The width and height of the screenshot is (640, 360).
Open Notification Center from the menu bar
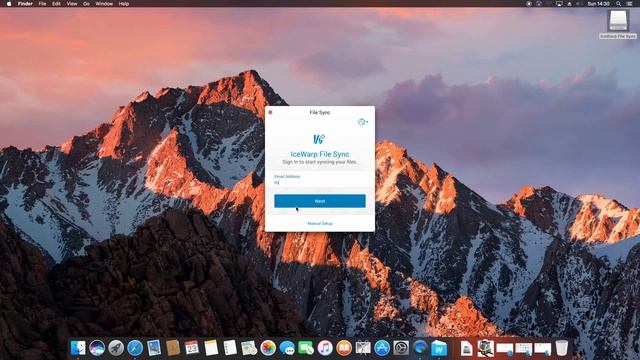point(629,4)
